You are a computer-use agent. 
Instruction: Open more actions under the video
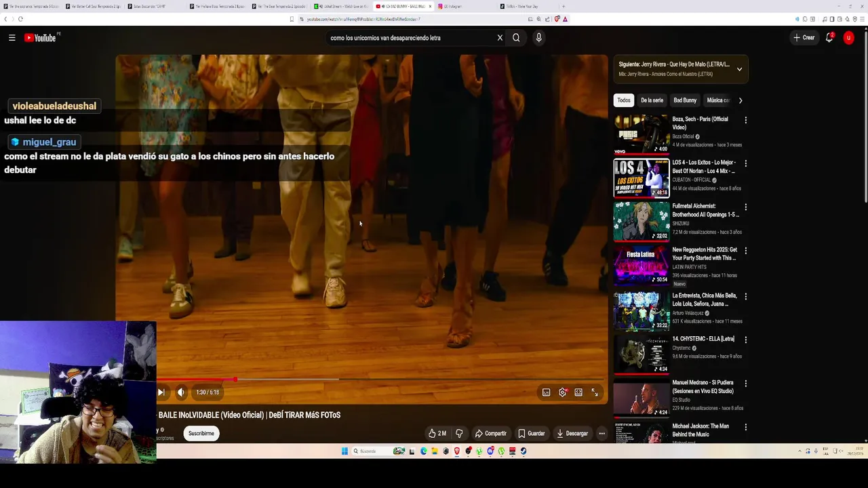601,433
